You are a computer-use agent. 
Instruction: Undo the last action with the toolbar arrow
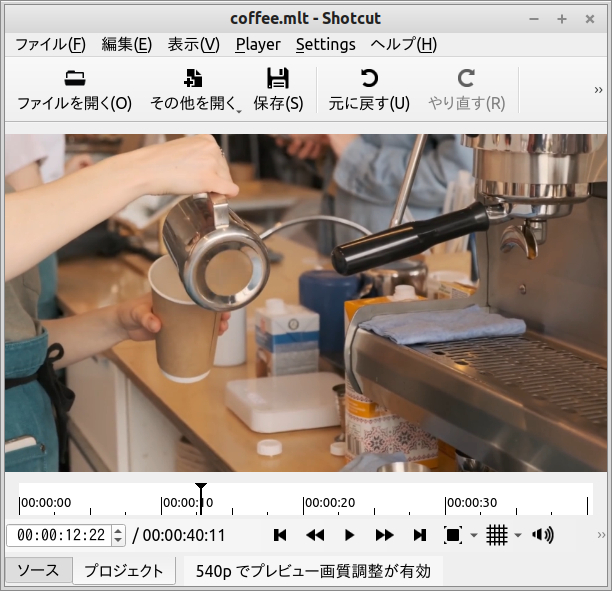pyautogui.click(x=369, y=79)
